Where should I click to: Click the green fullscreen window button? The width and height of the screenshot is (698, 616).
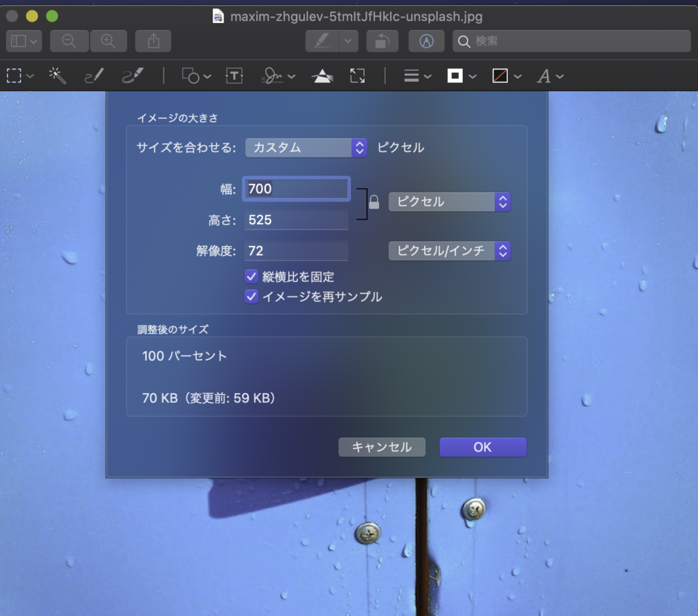(52, 16)
